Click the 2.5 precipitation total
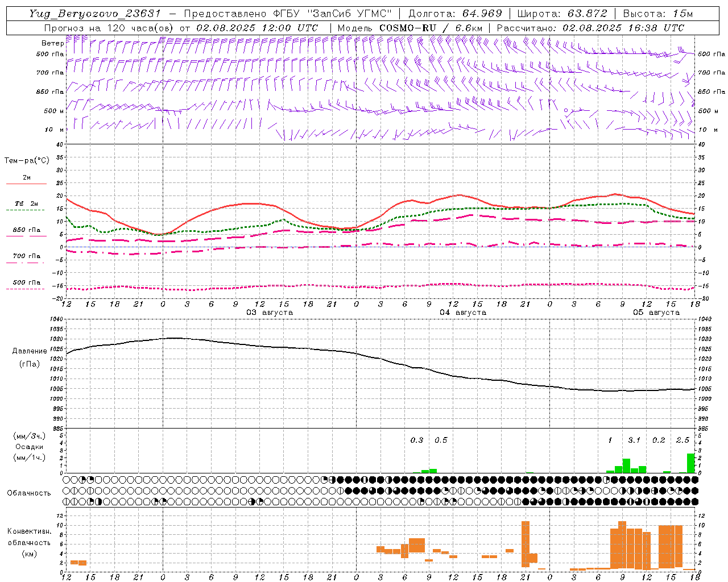Screen dimensions: 728x582 click(682, 440)
